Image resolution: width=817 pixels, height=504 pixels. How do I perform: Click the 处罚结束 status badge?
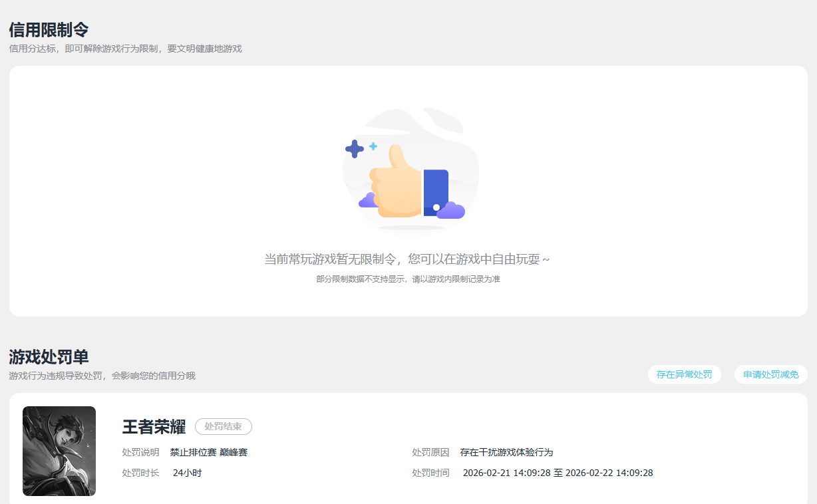[x=224, y=427]
